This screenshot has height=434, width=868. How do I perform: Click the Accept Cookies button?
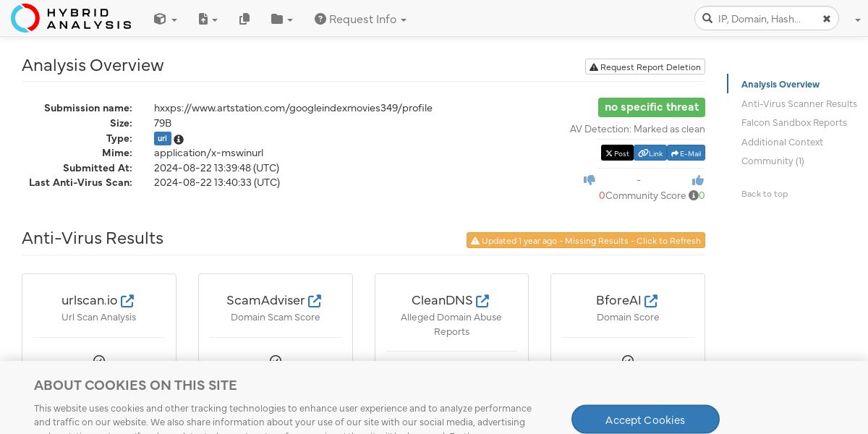[645, 420]
